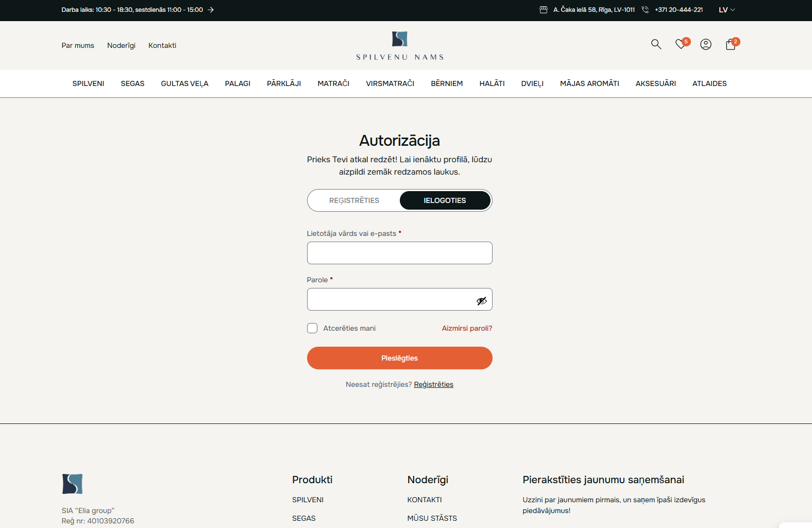Open the Matrači category

click(x=333, y=83)
